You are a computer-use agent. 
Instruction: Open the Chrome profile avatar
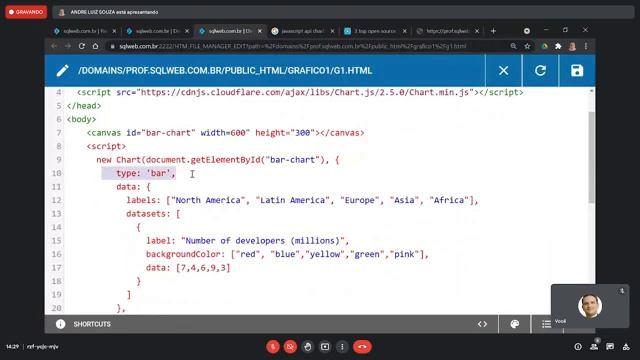pos(572,46)
